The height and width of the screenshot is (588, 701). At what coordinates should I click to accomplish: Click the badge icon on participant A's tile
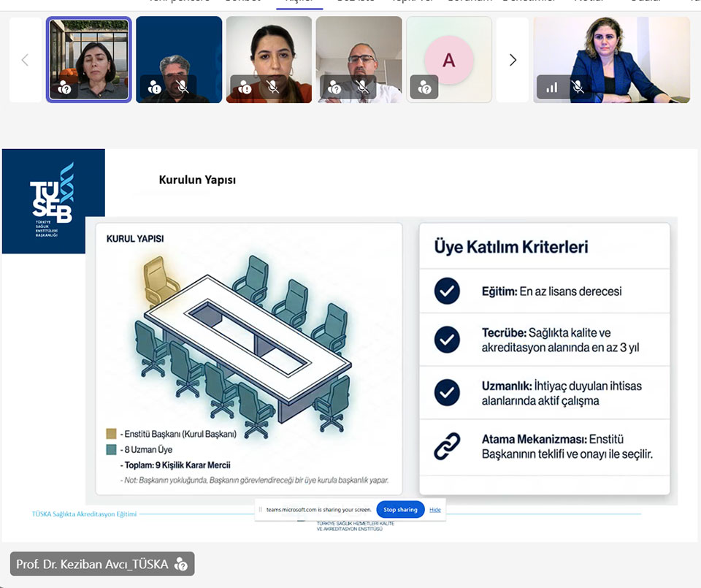(x=424, y=87)
